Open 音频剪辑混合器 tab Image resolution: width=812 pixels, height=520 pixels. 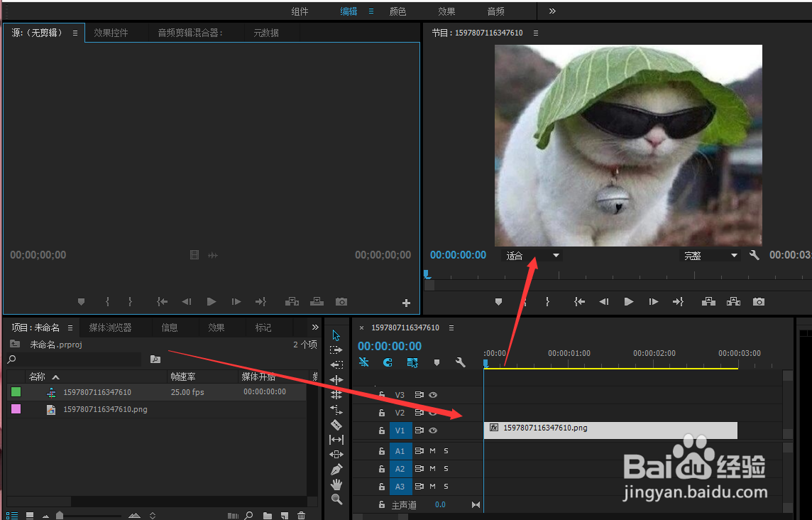(x=190, y=33)
